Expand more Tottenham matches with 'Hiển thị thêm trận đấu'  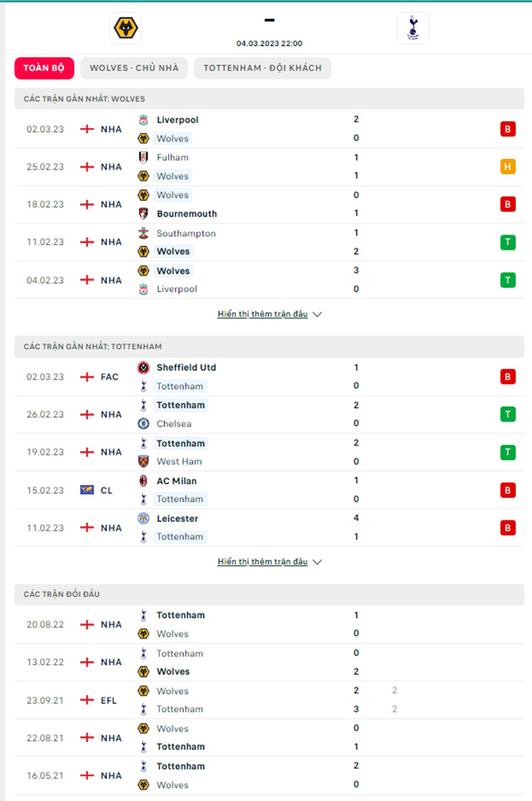click(x=263, y=562)
